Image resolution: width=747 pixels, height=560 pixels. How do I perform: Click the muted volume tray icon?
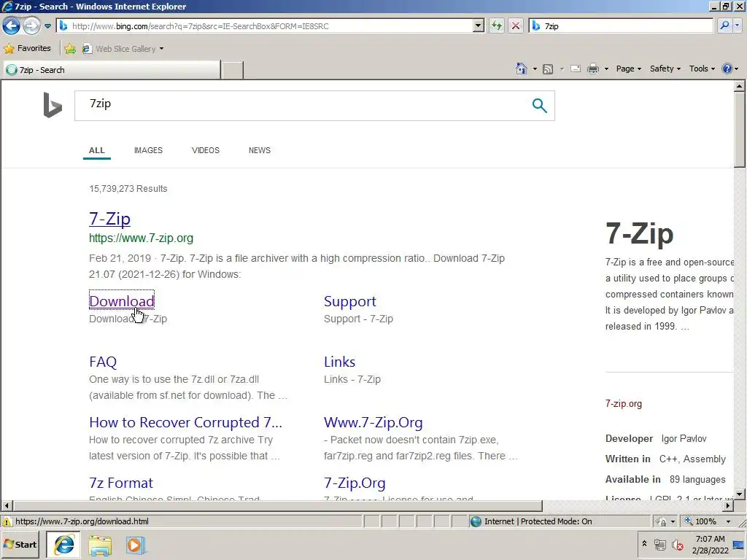[x=677, y=544]
